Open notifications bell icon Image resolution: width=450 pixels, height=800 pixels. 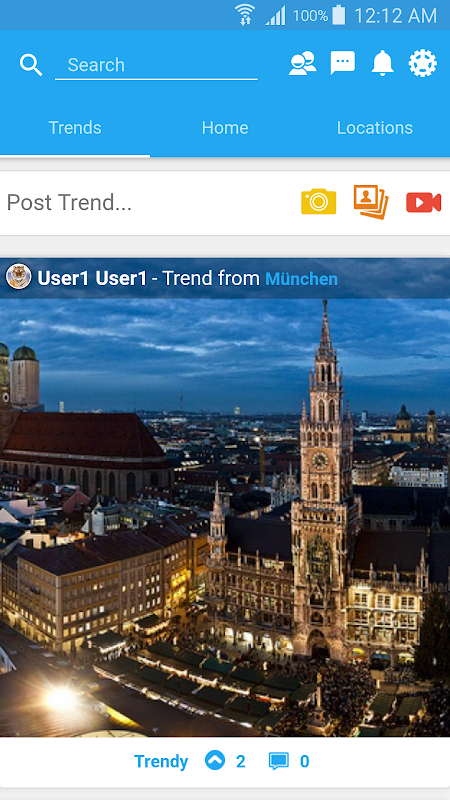pyautogui.click(x=383, y=64)
